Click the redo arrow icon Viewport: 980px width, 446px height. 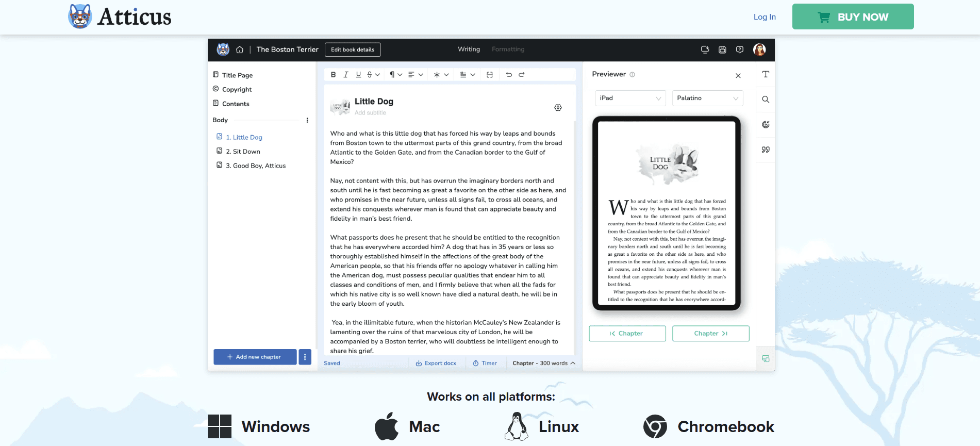click(x=522, y=75)
